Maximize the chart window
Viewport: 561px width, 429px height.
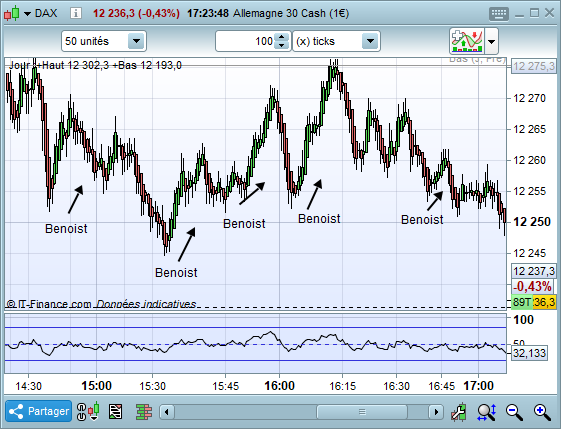coord(534,13)
